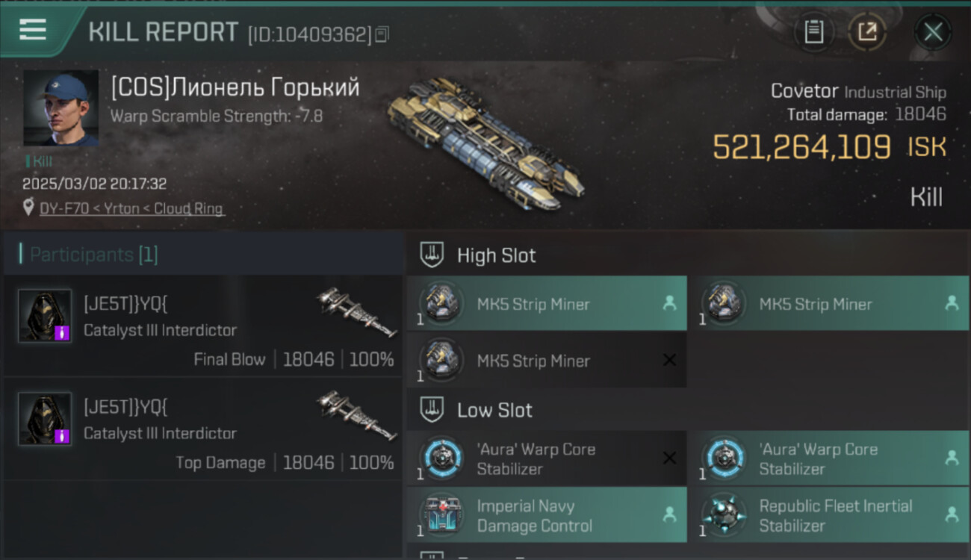Image resolution: width=971 pixels, height=560 pixels.
Task: Click the Covetor ship image
Action: 487,143
